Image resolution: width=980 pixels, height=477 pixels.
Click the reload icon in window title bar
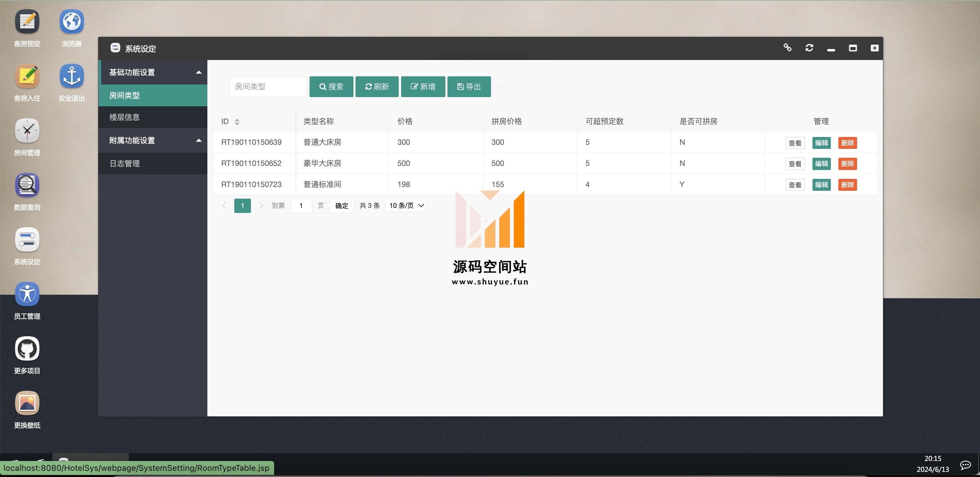tap(809, 48)
